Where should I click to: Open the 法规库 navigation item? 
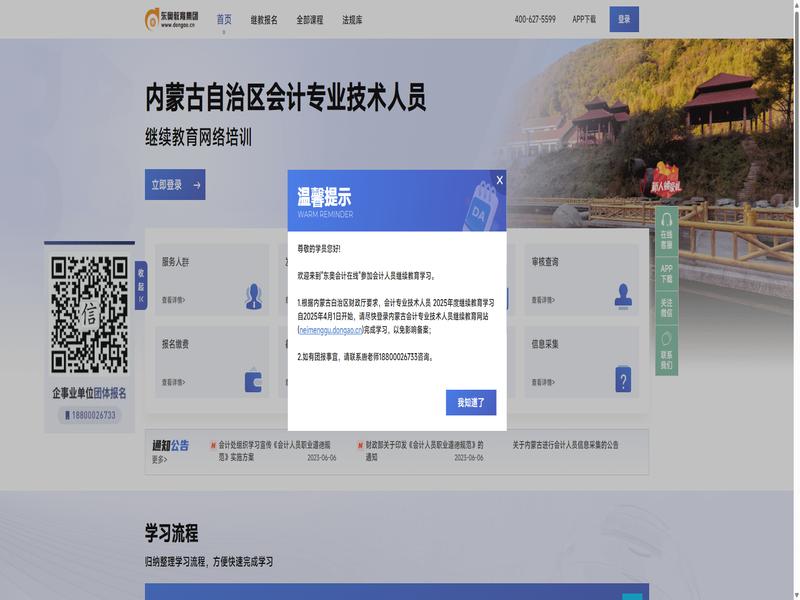pos(352,19)
